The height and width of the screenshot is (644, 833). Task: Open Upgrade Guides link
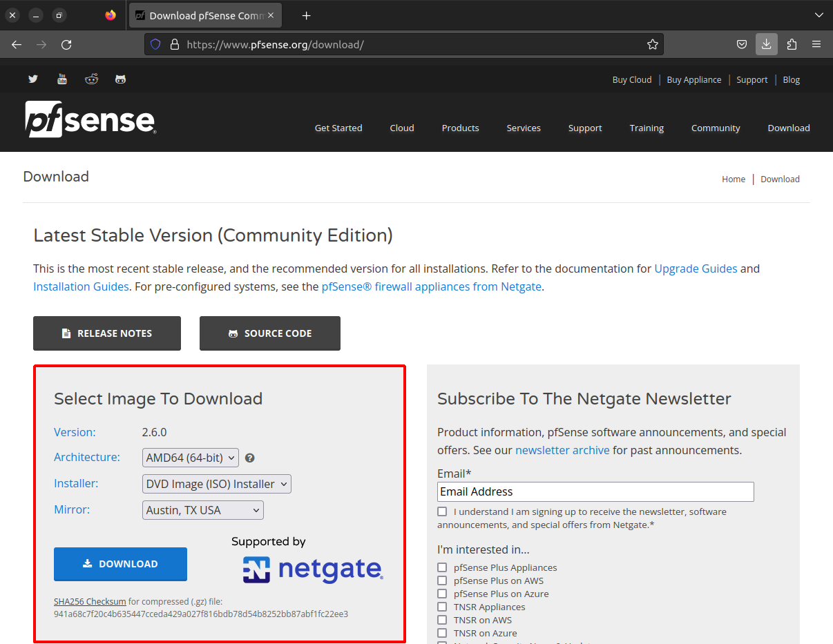click(696, 269)
